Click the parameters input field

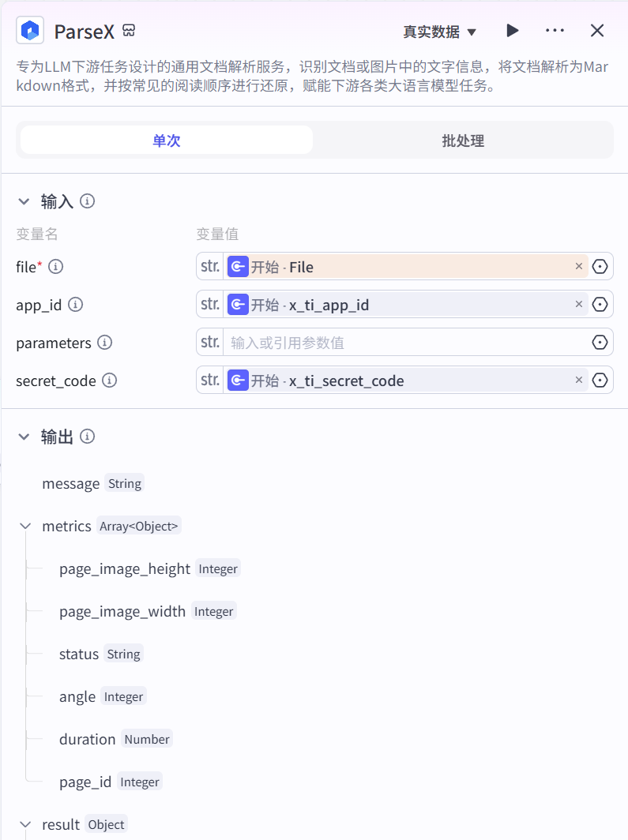coord(403,343)
